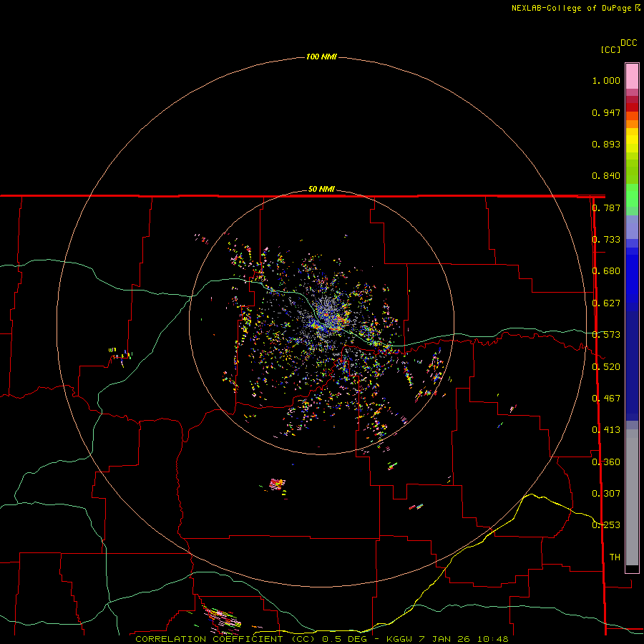Viewport: 644px width, 644px height.
Task: Click the 50 NMI range ring label
Action: (x=321, y=189)
